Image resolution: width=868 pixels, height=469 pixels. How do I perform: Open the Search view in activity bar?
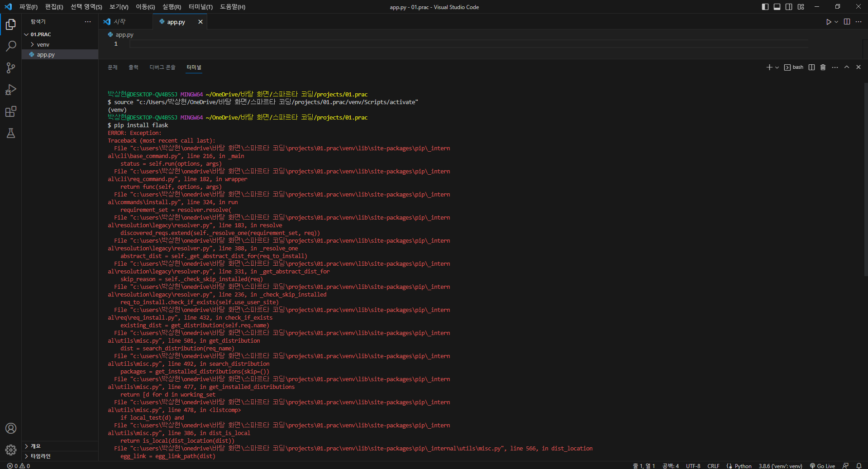11,46
